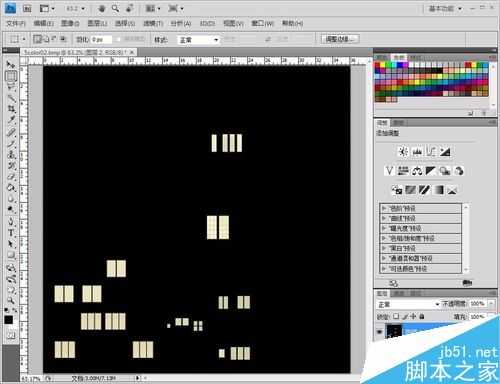This screenshot has width=500, height=384.
Task: Select the Type tool
Action: (x=11, y=233)
